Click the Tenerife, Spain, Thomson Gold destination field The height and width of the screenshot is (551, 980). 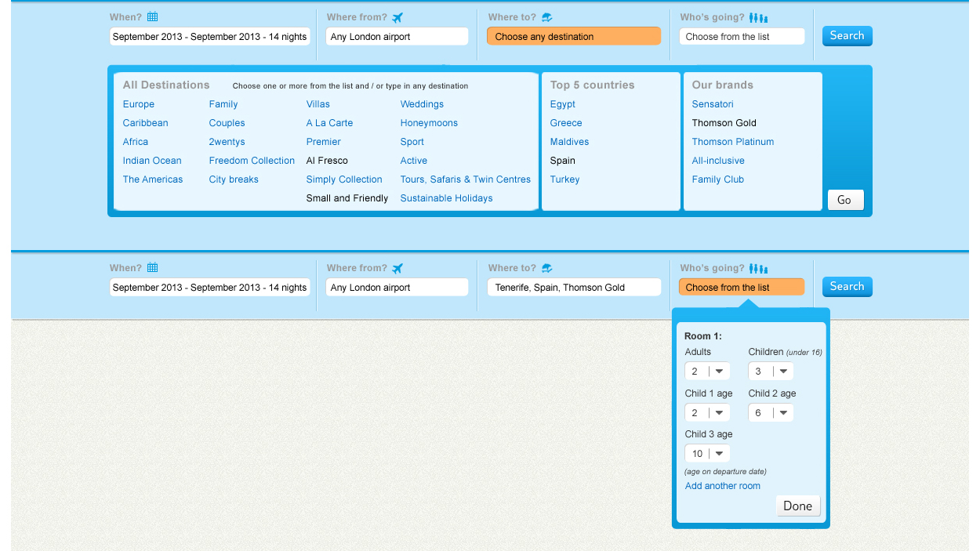[x=573, y=288]
